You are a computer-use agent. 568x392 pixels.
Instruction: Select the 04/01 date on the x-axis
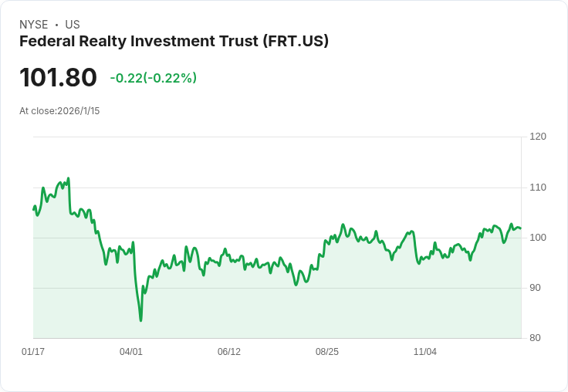click(131, 352)
